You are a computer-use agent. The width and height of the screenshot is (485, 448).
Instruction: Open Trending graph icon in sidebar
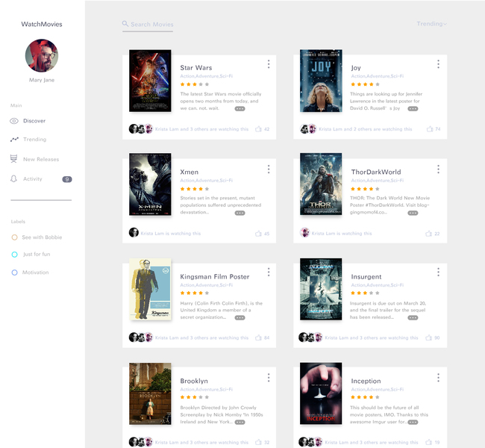pyautogui.click(x=14, y=140)
